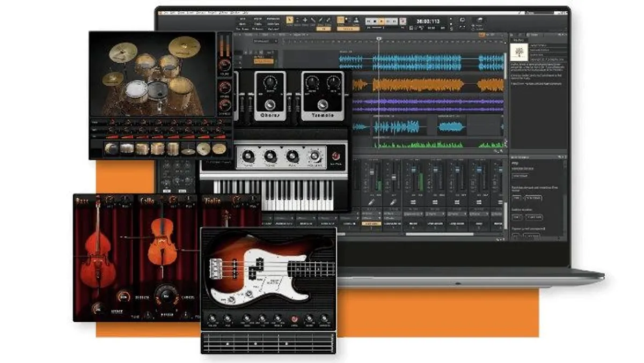Select the pencil draw tool in the toolbar

pos(321,20)
